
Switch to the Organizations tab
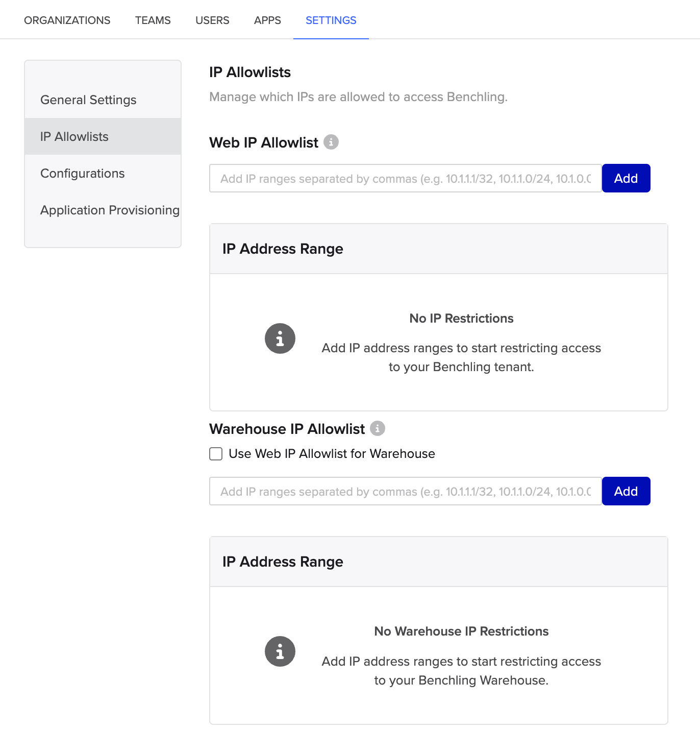click(x=67, y=20)
